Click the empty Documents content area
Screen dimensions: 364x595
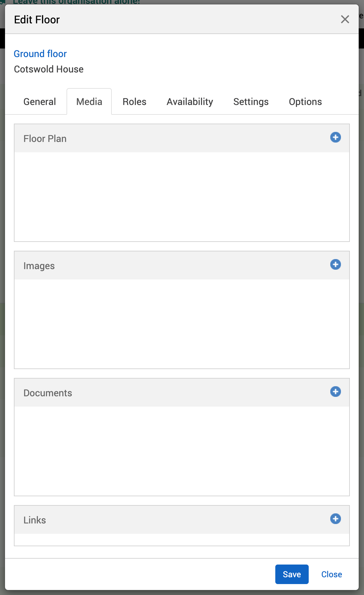coord(182,451)
